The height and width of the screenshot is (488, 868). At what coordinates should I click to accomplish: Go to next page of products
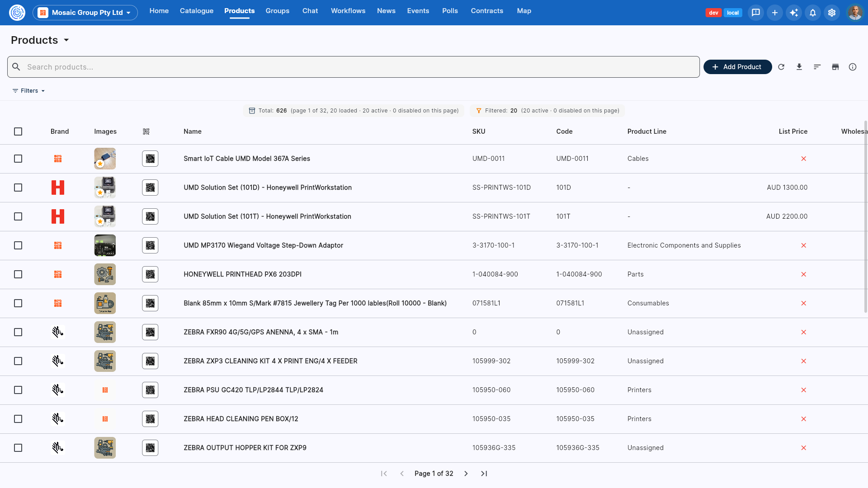466,474
